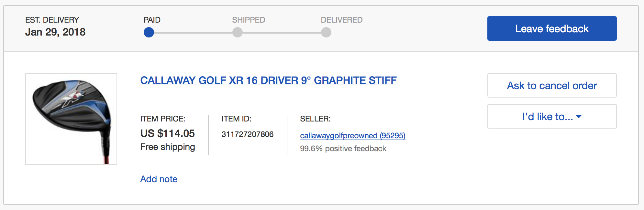Click the Free shipping text
644x210 pixels.
tap(168, 147)
